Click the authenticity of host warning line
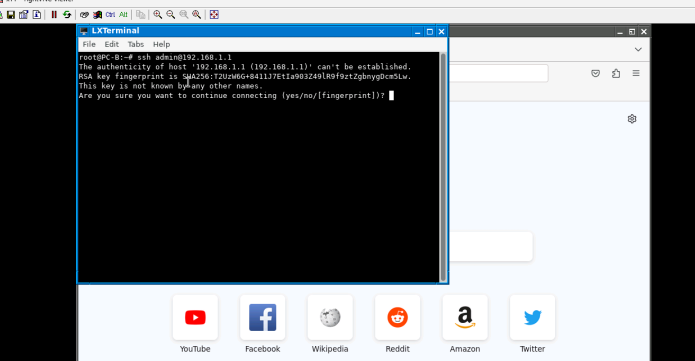The image size is (695, 361). pos(245,67)
